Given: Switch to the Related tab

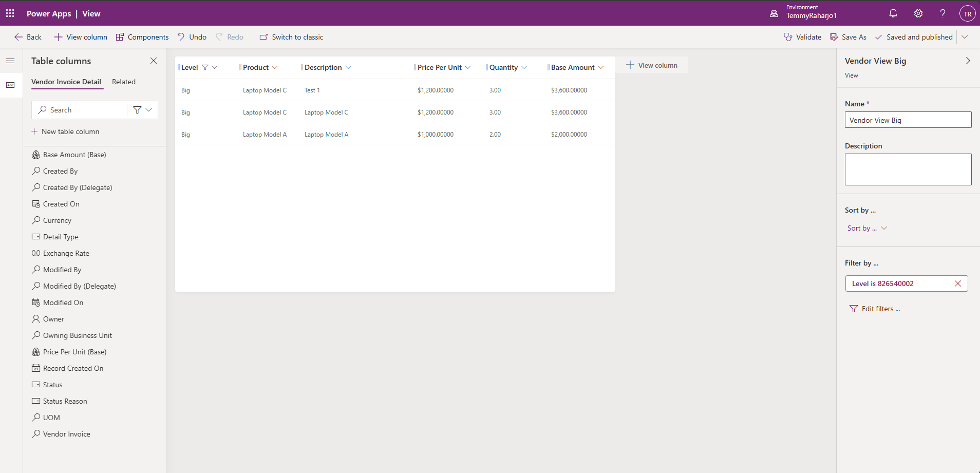Looking at the screenshot, I should click(x=124, y=82).
